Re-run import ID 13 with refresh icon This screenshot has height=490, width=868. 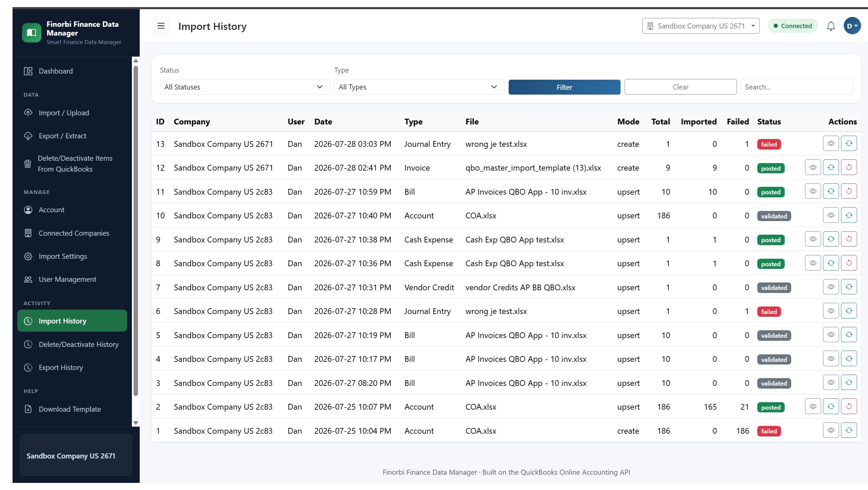(849, 143)
